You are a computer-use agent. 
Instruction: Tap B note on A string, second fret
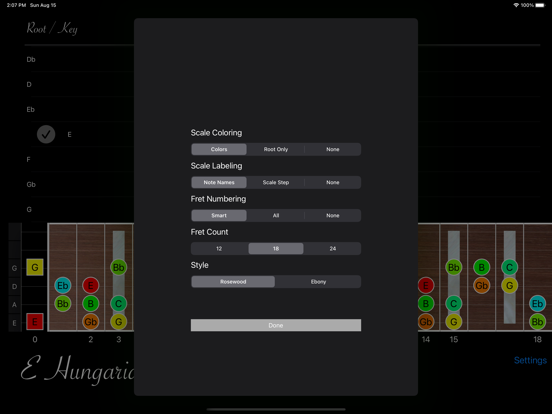click(x=90, y=303)
